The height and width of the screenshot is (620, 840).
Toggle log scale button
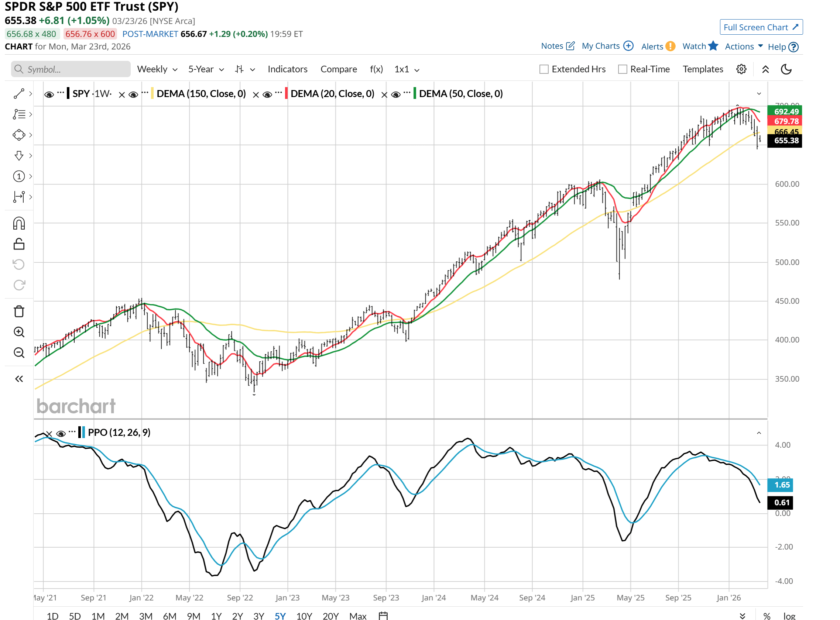pyautogui.click(x=789, y=616)
